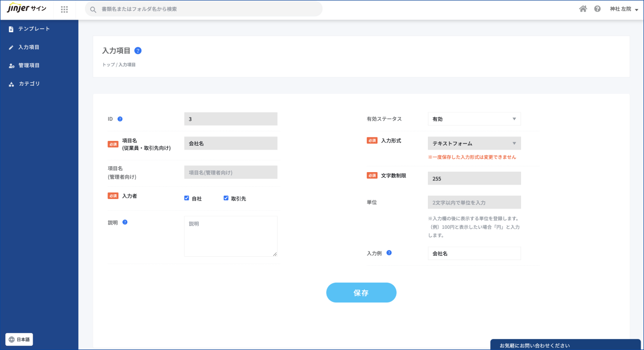Click help icon next to 入力項目 title

point(138,50)
